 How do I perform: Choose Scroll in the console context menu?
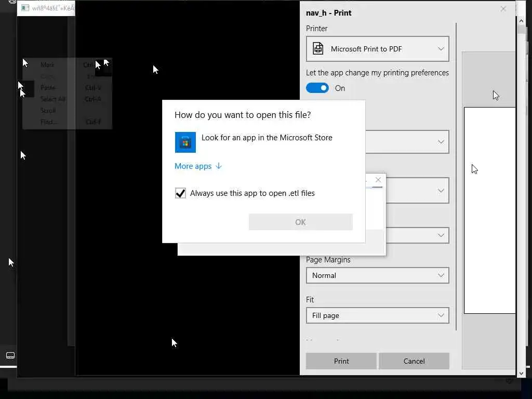point(48,111)
